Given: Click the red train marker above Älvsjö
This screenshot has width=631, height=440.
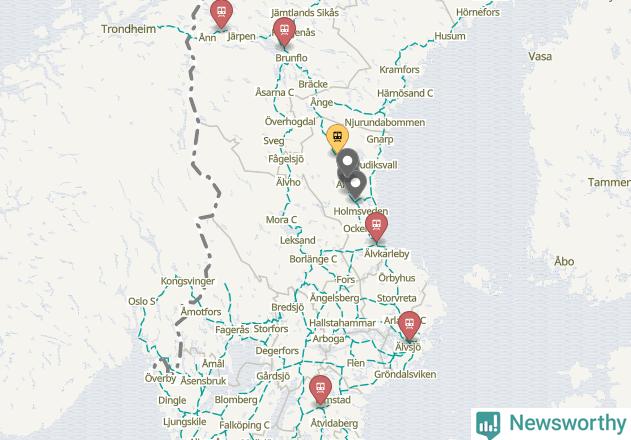Looking at the screenshot, I should pyautogui.click(x=410, y=326).
